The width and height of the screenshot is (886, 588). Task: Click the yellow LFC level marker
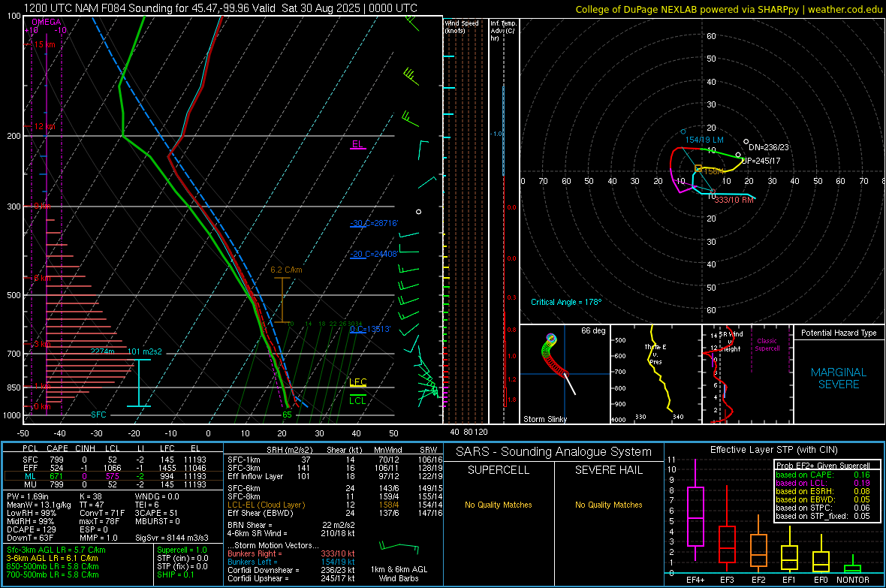(358, 382)
